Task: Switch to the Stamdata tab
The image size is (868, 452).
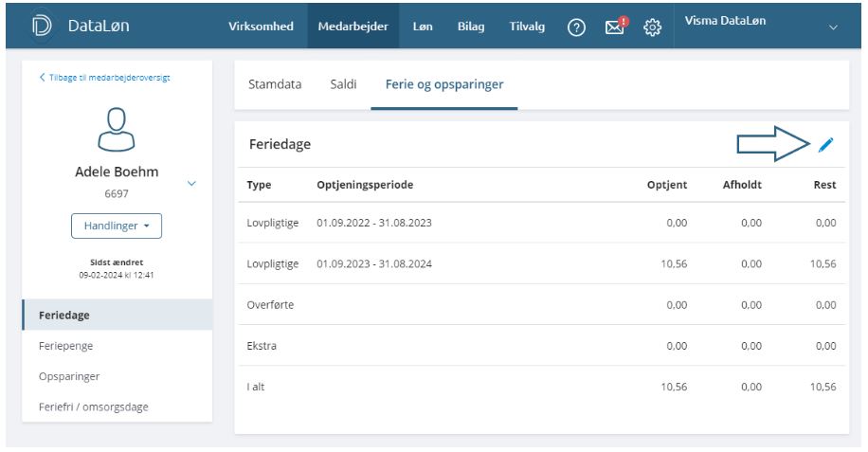Action: (x=275, y=84)
